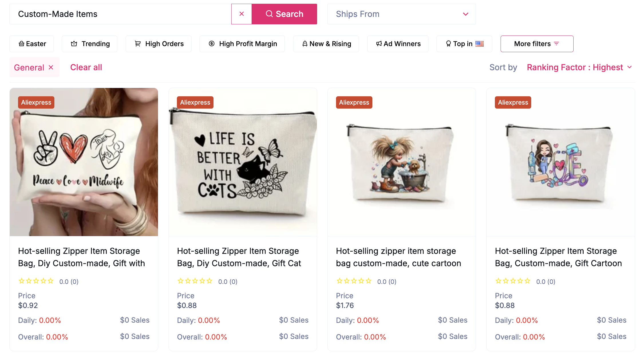This screenshot has width=644, height=357.
Task: Select the Easter filter icon
Action: (x=21, y=44)
